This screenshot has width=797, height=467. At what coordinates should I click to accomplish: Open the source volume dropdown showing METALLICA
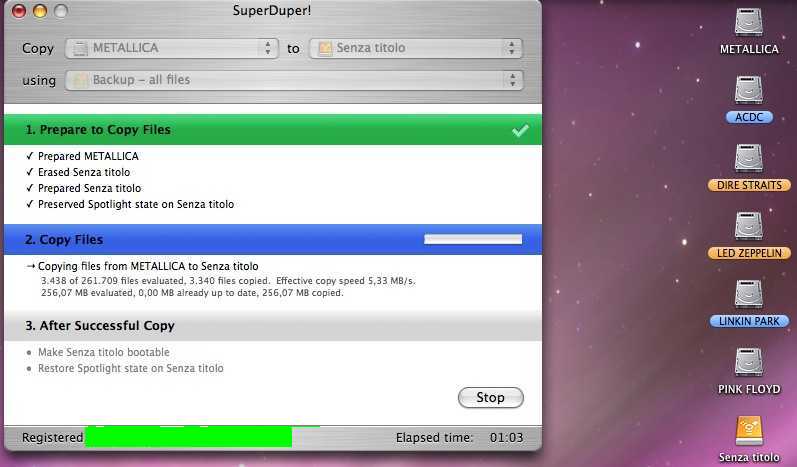tap(172, 48)
